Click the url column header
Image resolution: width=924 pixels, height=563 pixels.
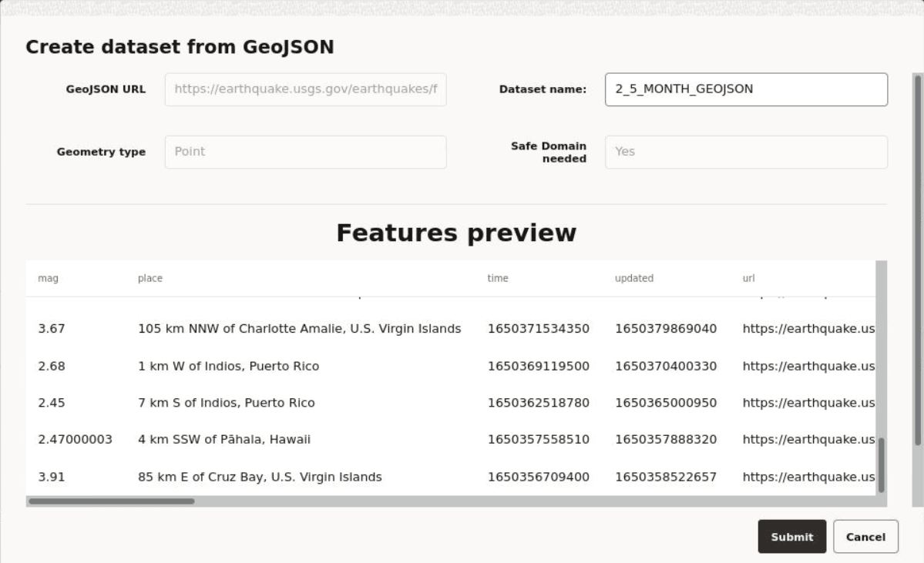(748, 278)
